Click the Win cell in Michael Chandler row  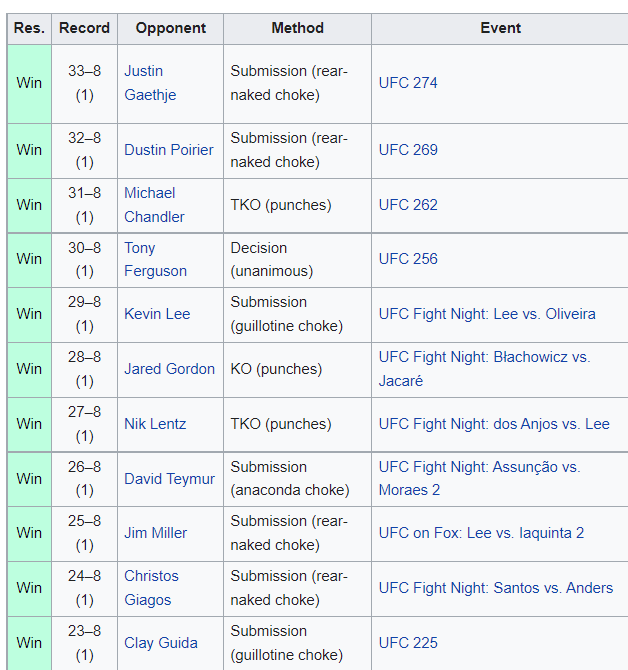coord(29,205)
